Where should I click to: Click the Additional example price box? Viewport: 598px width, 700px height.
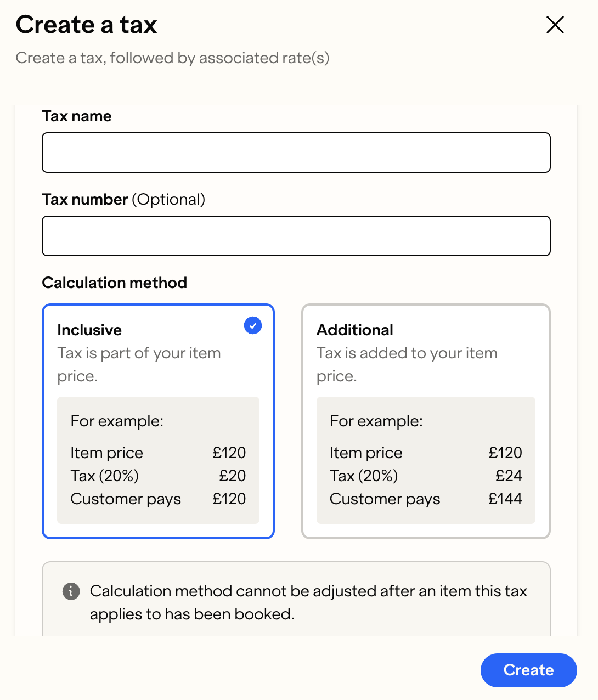click(x=426, y=460)
